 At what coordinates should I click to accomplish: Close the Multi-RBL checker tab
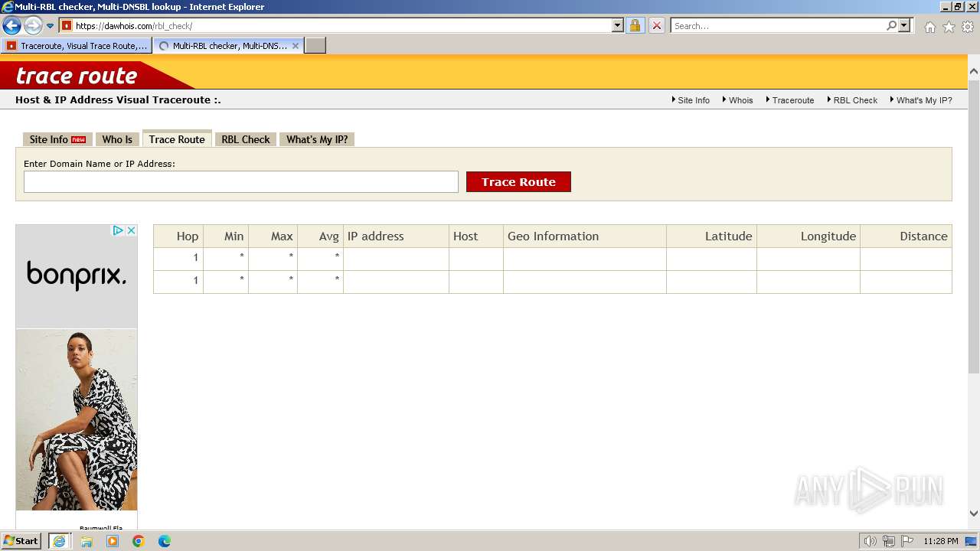[296, 46]
